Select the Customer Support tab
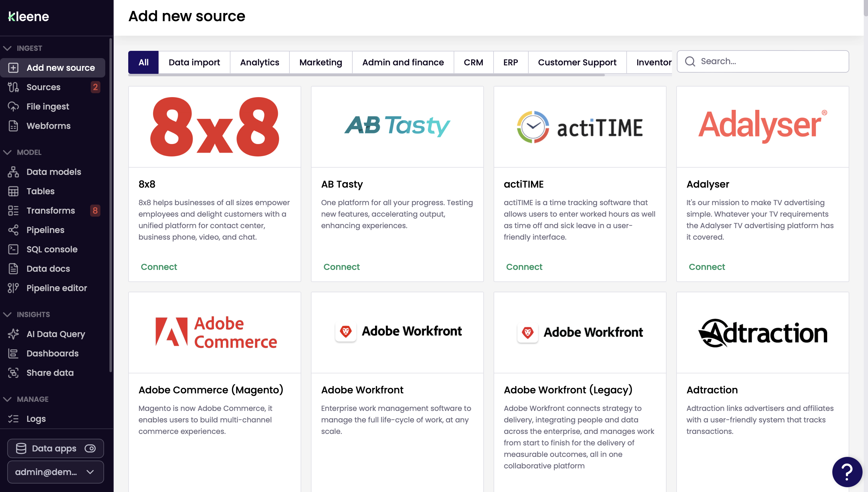 577,62
